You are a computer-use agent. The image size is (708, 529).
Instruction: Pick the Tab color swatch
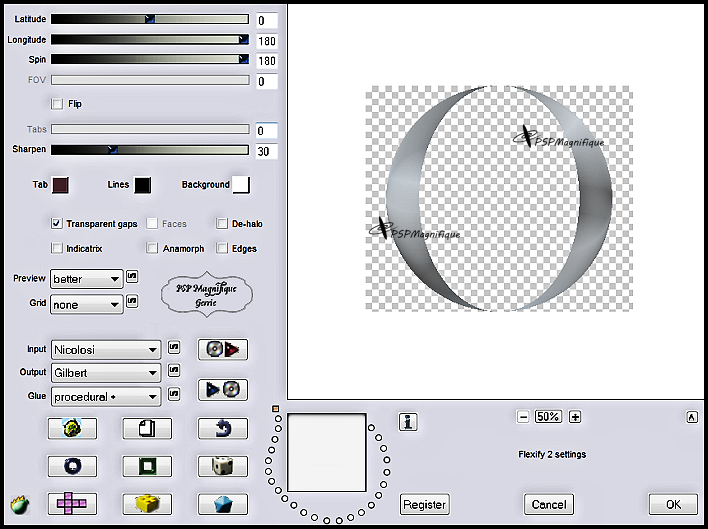pyautogui.click(x=60, y=185)
